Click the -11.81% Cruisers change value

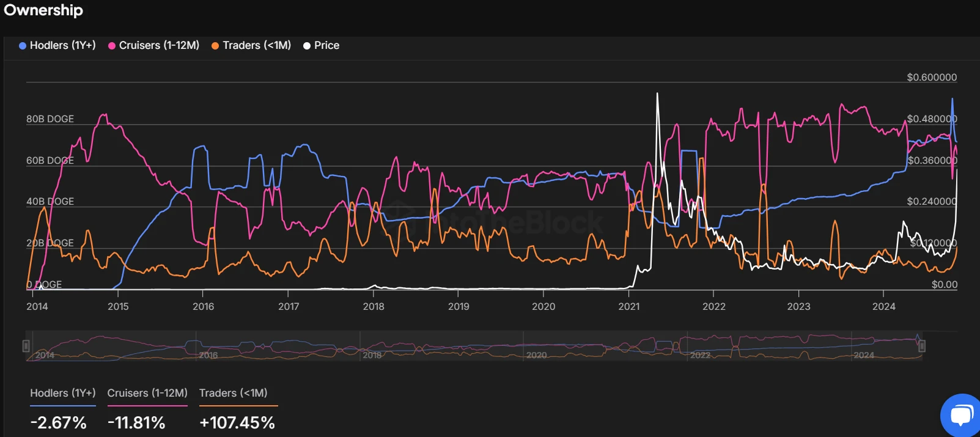point(136,422)
